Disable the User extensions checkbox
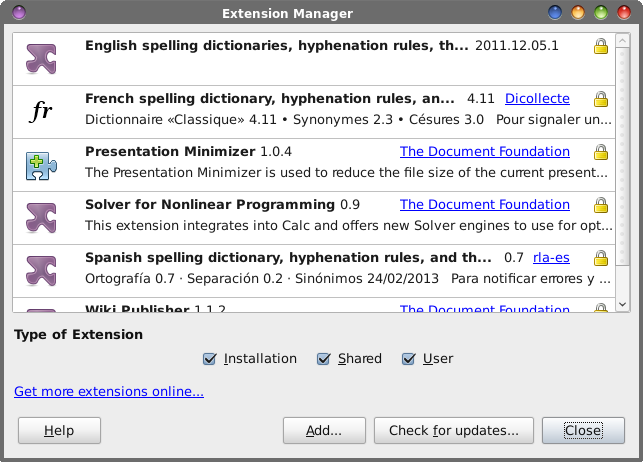The height and width of the screenshot is (462, 643). (x=409, y=359)
